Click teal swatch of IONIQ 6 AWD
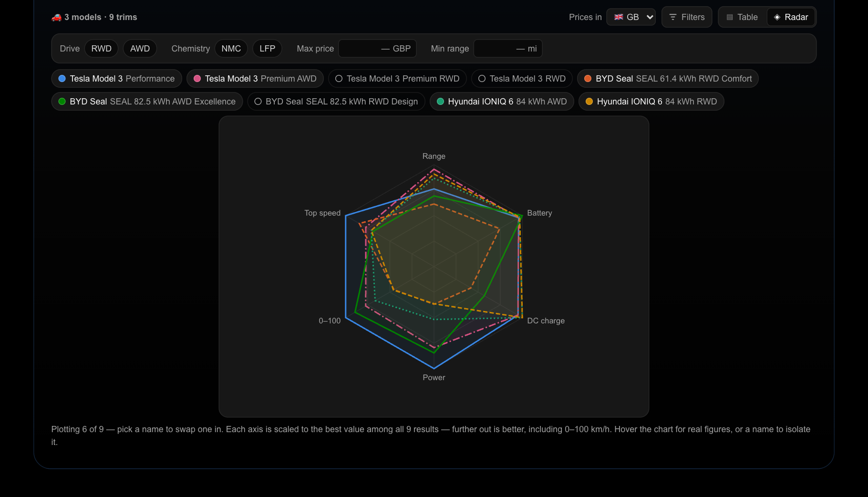Screen dimensions: 868x497 pyautogui.click(x=440, y=102)
